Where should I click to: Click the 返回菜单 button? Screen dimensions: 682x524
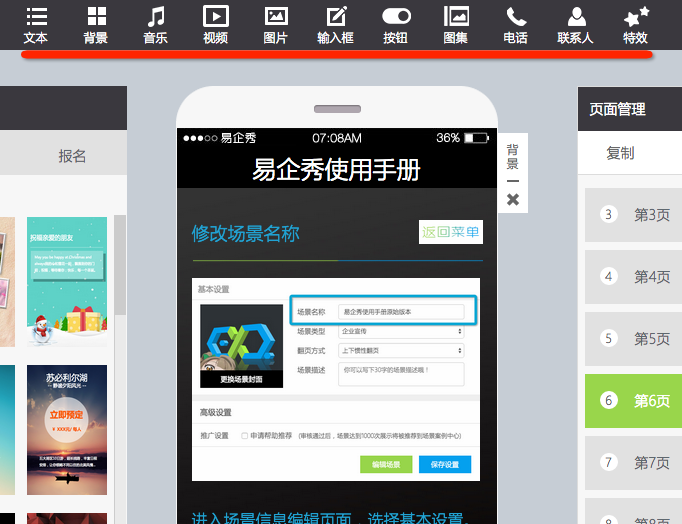[451, 232]
